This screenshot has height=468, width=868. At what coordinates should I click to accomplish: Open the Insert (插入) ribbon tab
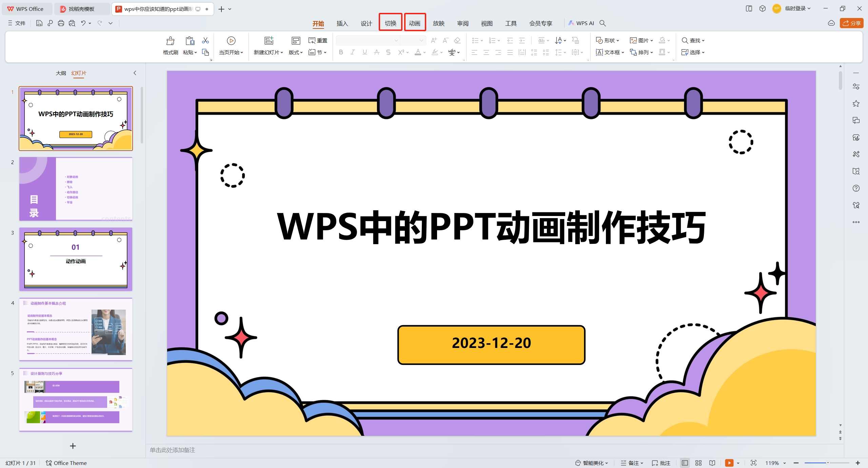tap(342, 23)
